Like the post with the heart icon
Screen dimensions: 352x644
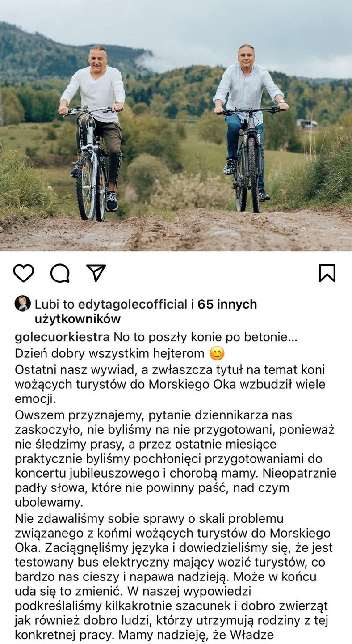23,273
